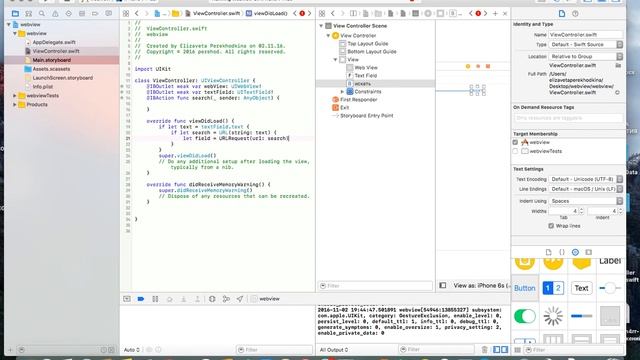Viewport: 640px width, 360px height.
Task: Enable webviewTests target membership
Action: coord(515,151)
